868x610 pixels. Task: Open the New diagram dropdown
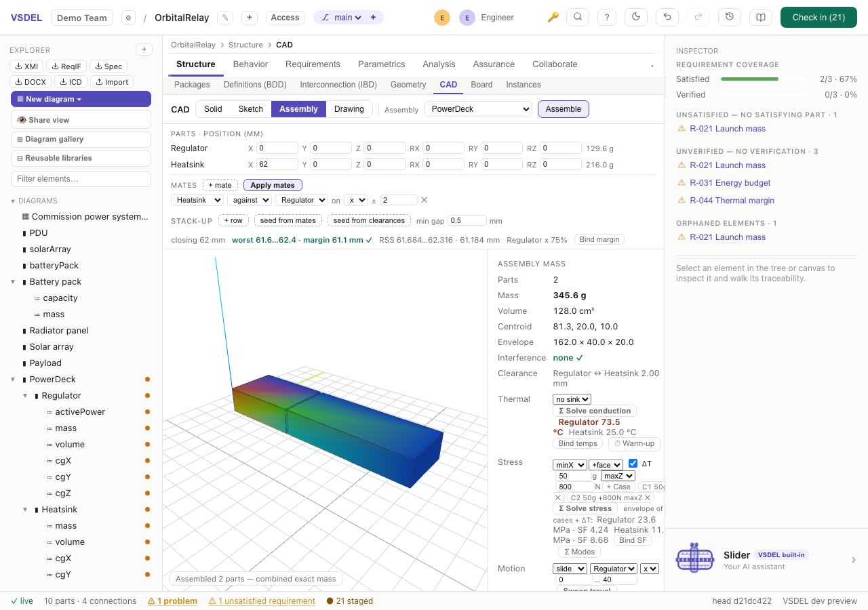coord(81,99)
